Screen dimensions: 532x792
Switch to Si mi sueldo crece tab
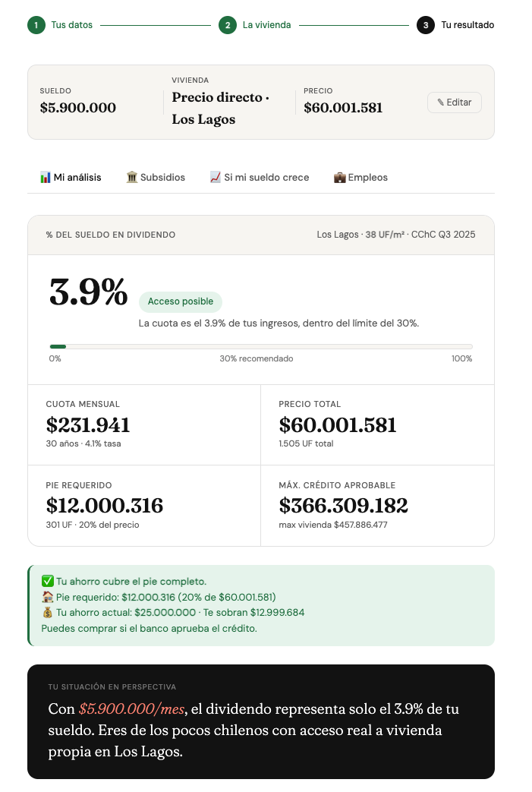pyautogui.click(x=260, y=178)
